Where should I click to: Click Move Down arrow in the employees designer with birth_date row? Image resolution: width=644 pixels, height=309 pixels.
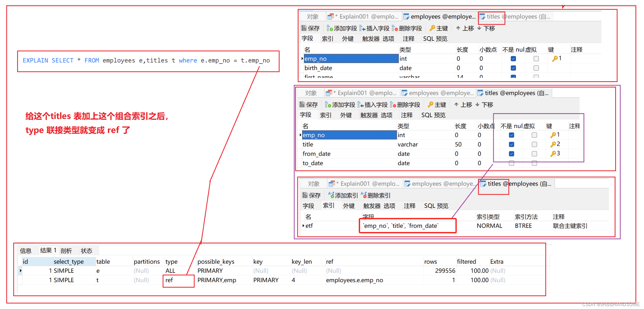[479, 28]
